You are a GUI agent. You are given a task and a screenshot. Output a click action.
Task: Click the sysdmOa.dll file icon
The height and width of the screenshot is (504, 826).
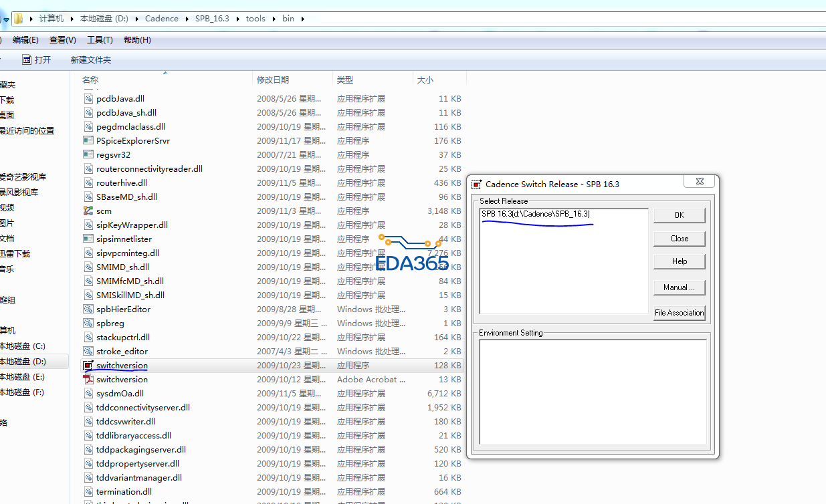click(88, 393)
